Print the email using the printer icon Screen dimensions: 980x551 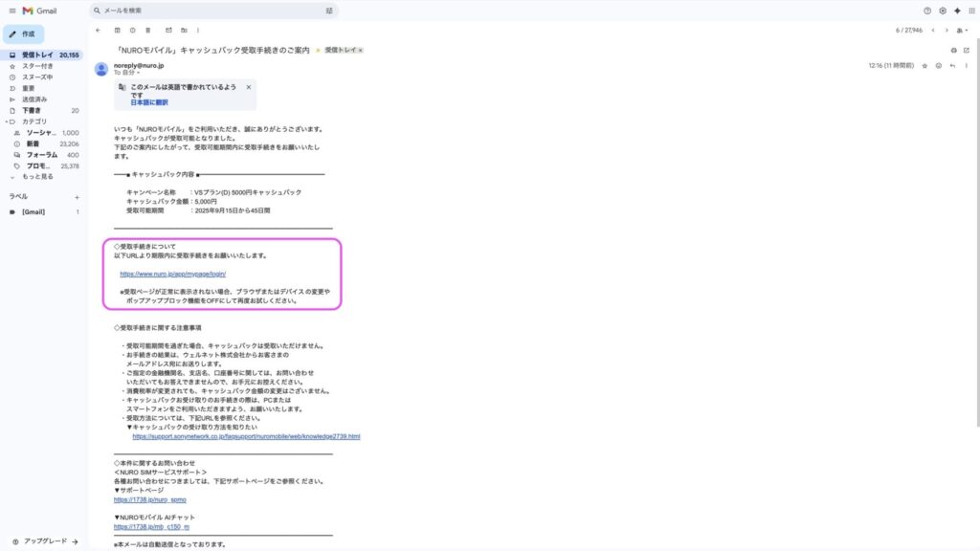953,49
